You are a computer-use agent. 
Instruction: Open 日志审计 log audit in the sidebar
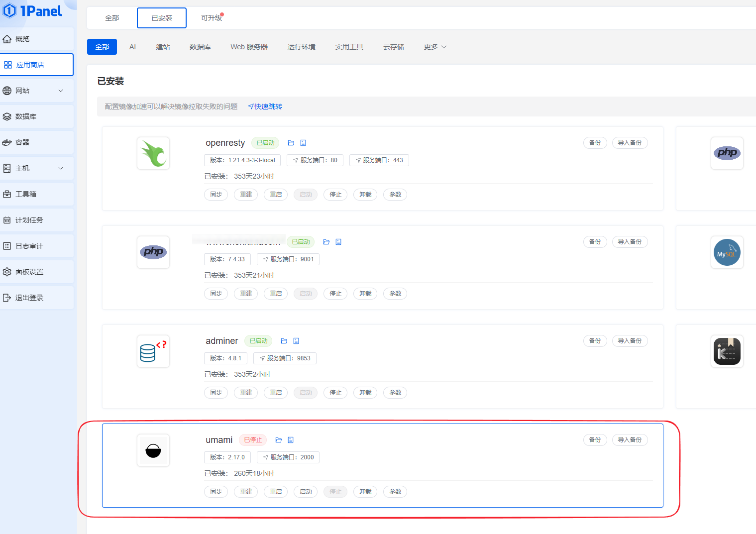tap(37, 246)
